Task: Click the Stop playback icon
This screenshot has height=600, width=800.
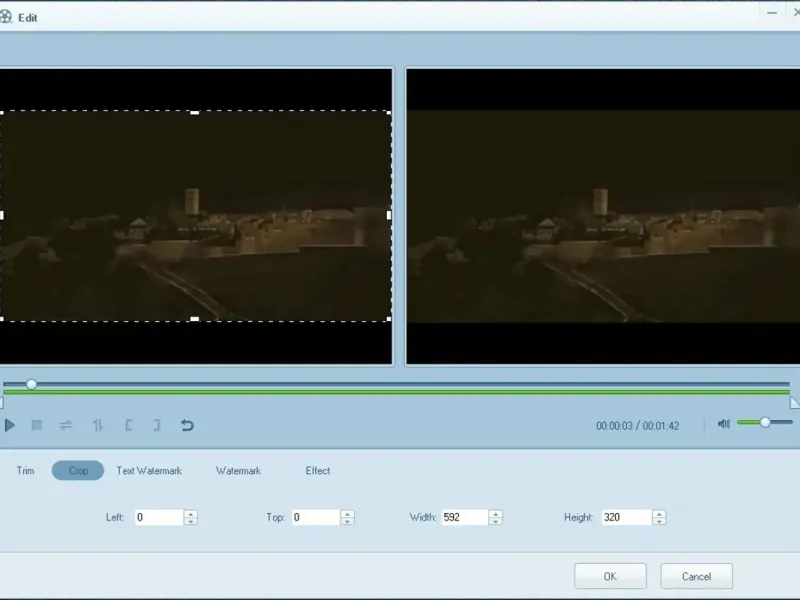Action: (37, 425)
